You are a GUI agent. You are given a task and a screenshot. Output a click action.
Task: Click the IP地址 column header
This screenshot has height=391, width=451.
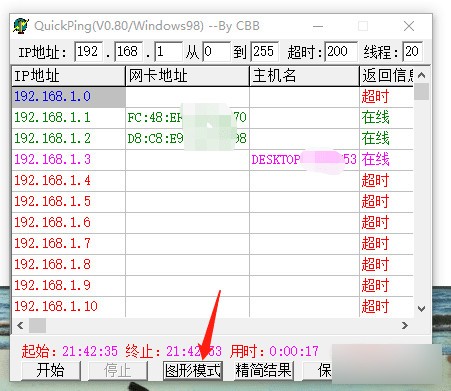[68, 76]
